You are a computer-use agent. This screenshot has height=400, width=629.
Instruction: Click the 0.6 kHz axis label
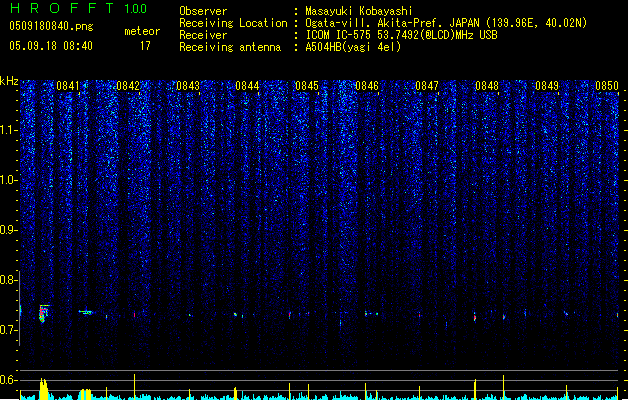8,380
